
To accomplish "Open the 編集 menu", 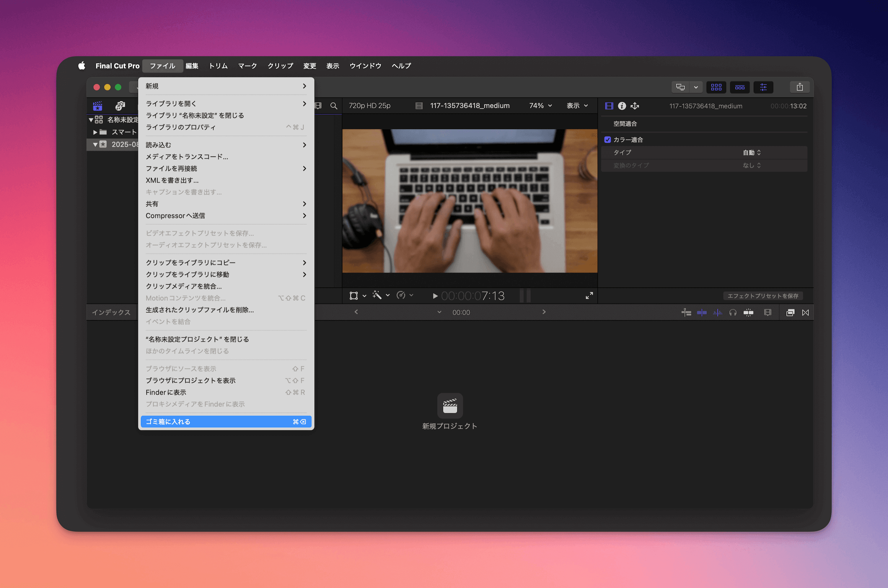I will pos(192,66).
